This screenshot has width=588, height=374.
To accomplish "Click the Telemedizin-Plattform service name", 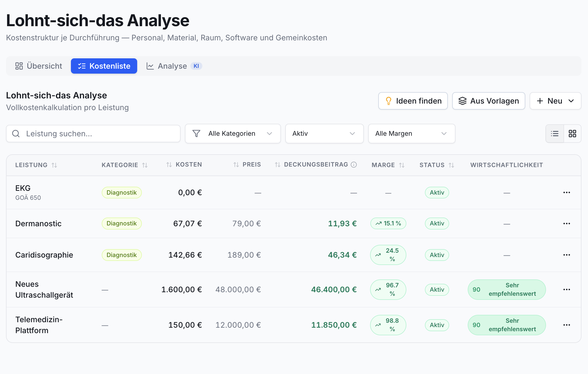I will 39,325.
